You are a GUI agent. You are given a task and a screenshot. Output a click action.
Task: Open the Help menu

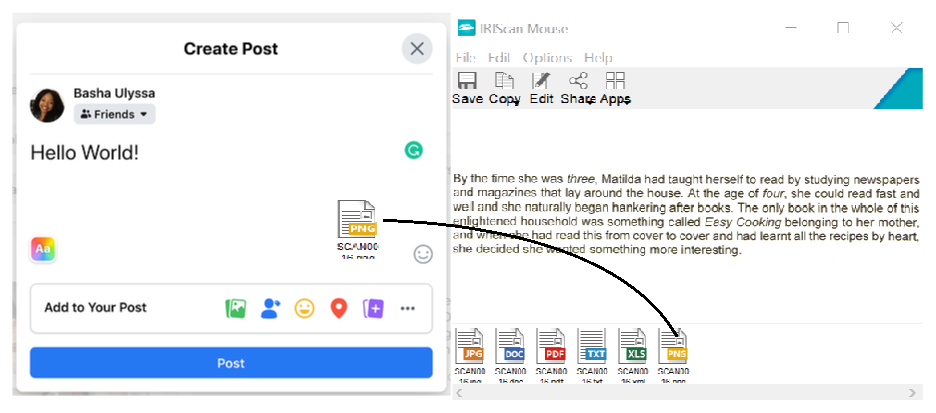pyautogui.click(x=598, y=58)
